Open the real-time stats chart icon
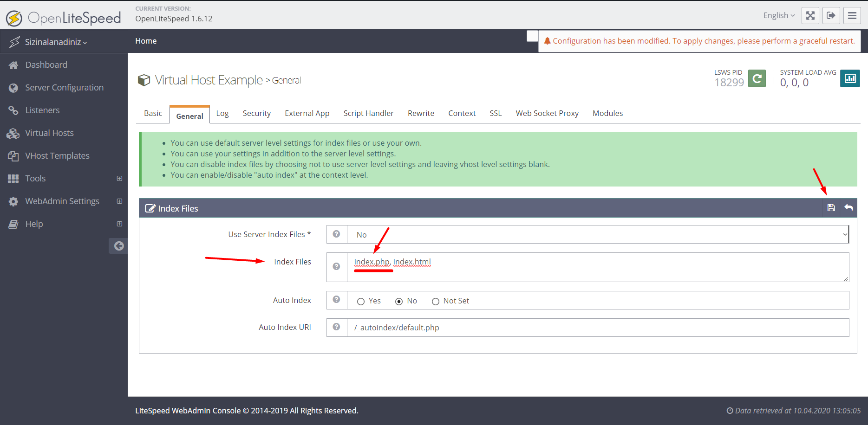 tap(850, 78)
